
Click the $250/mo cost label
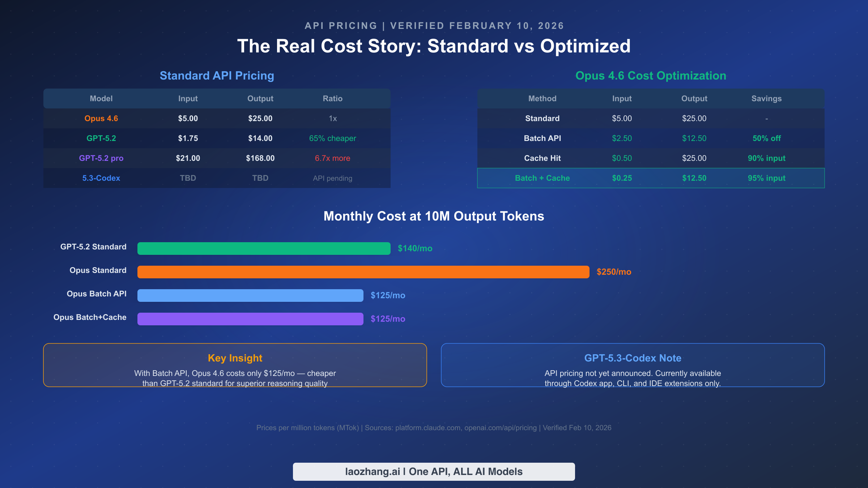coord(614,272)
